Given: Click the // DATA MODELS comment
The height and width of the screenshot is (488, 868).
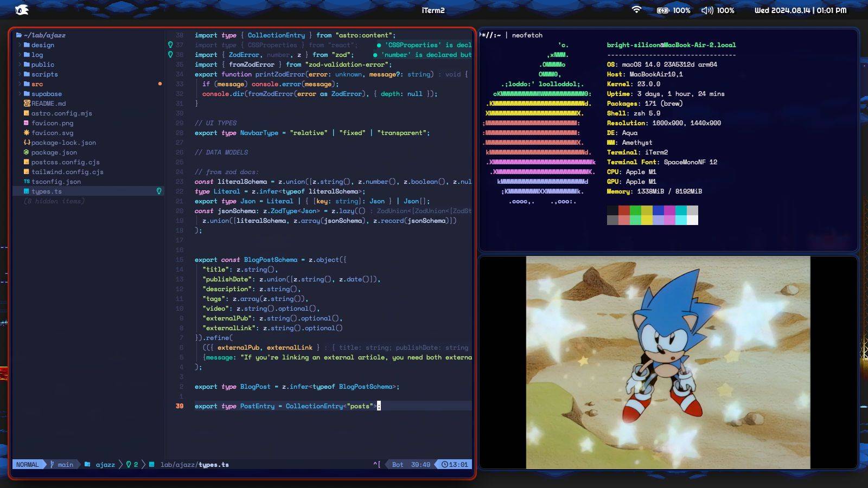Looking at the screenshot, I should (x=221, y=152).
